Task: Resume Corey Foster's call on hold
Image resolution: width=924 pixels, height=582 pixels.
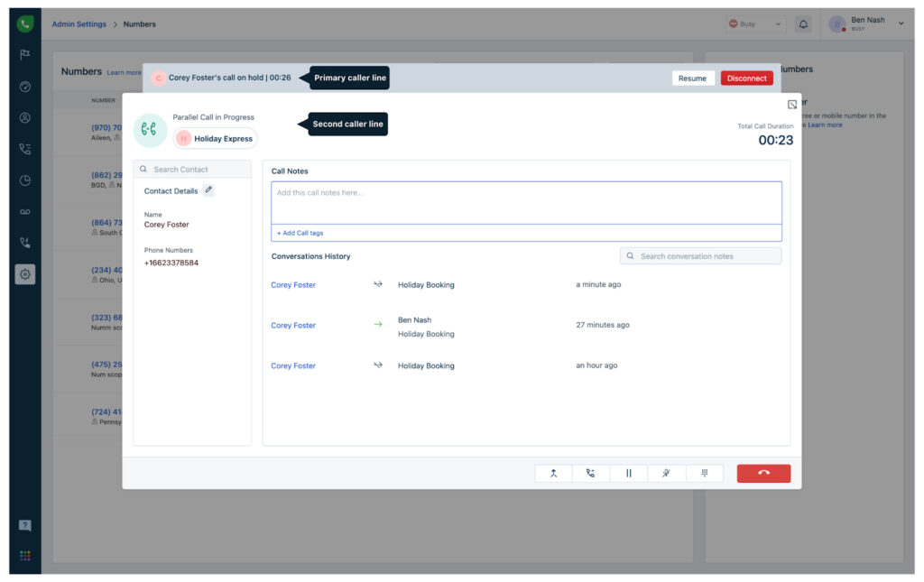Action: coord(692,79)
